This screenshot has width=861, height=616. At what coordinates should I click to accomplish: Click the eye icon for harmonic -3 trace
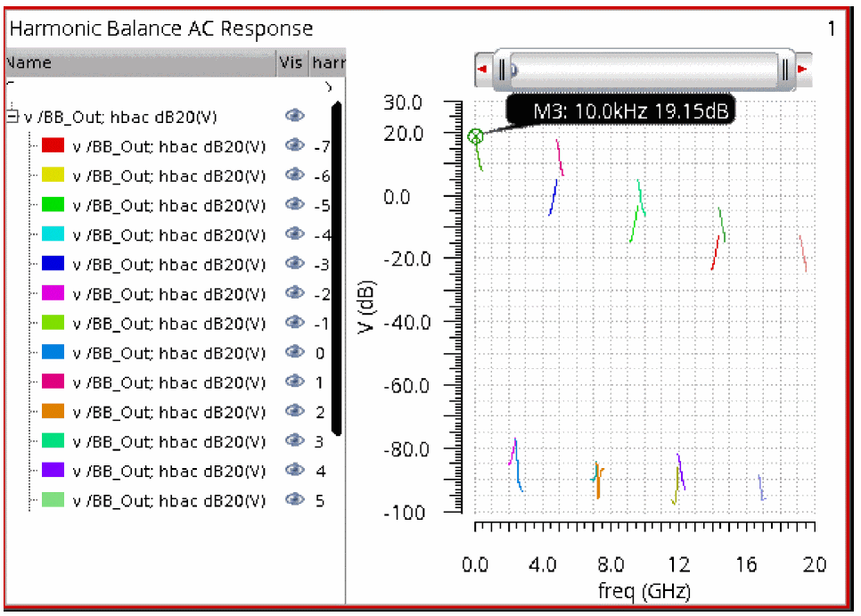(x=294, y=265)
